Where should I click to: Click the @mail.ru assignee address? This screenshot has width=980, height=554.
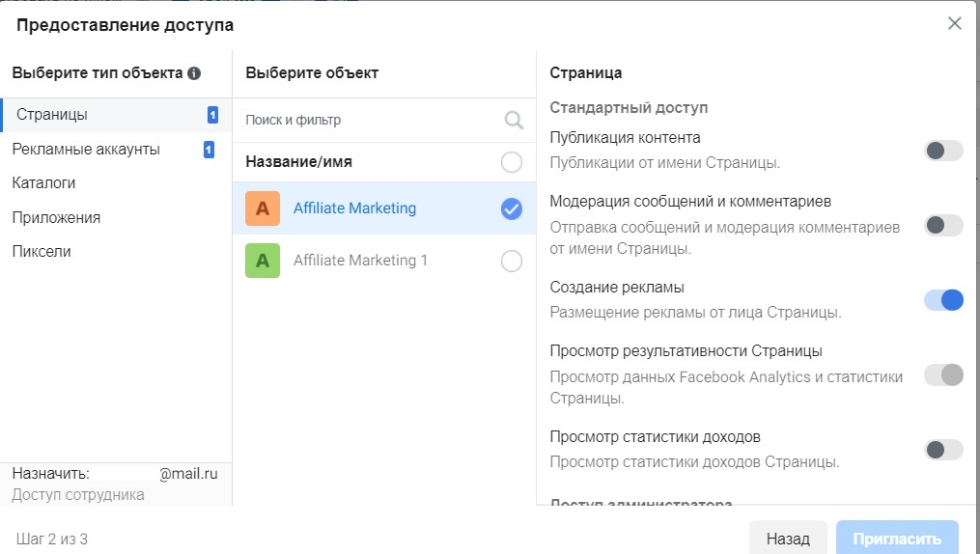coord(188,474)
